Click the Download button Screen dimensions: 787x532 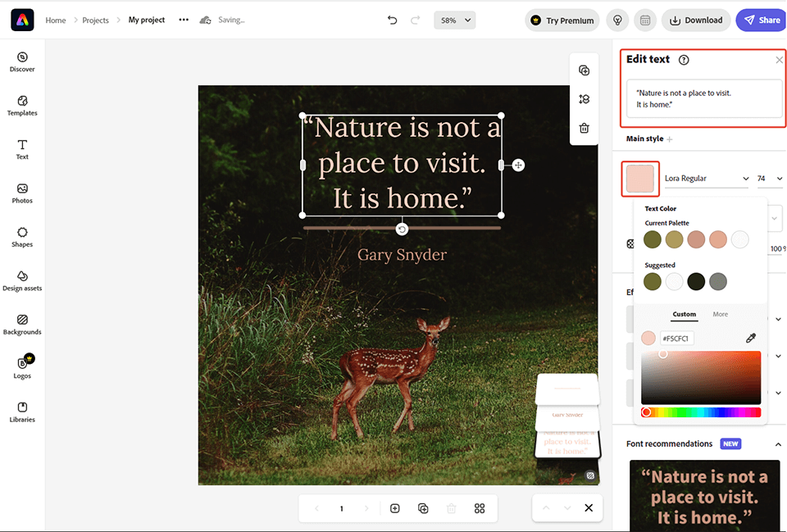pyautogui.click(x=696, y=20)
